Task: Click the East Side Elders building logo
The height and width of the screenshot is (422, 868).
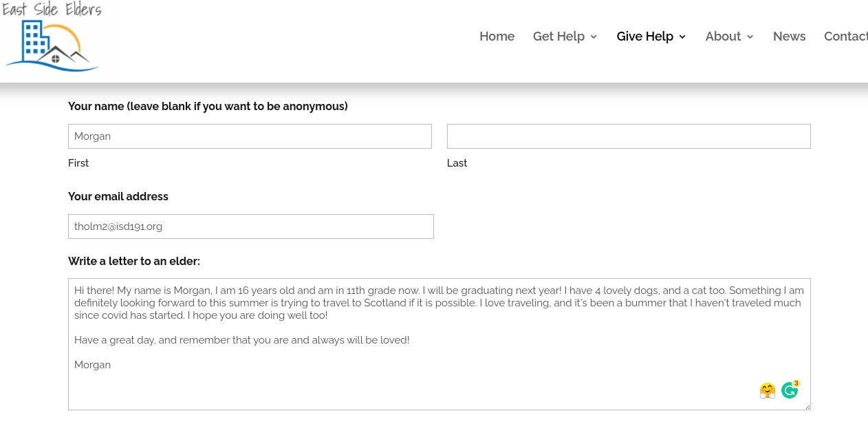Action: 52,36
